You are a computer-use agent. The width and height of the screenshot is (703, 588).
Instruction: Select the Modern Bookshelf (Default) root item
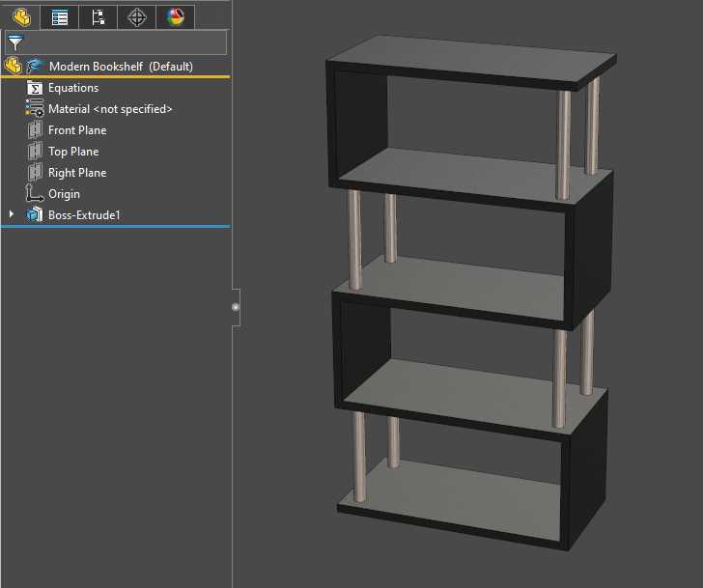coord(121,67)
